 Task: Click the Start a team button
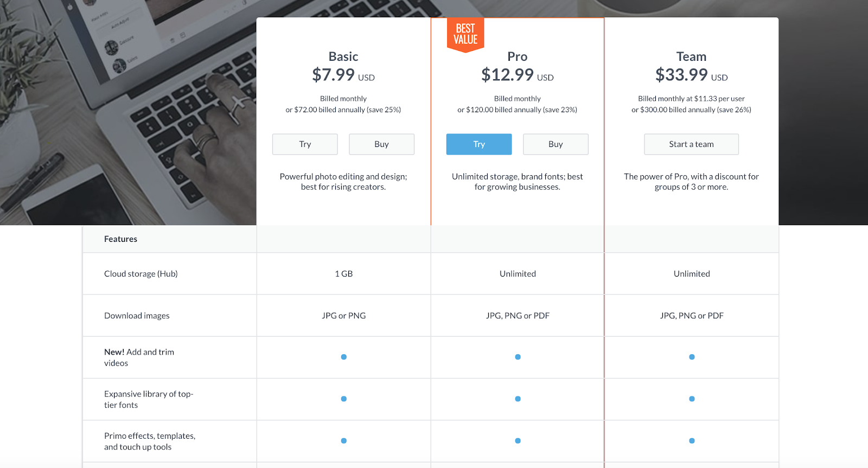click(x=691, y=144)
